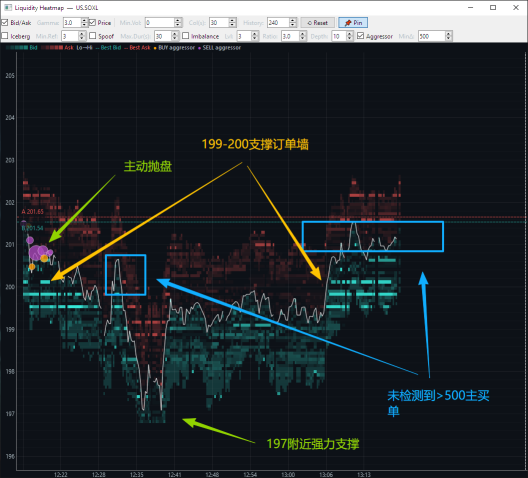Decrease History with its down arrow
The image size is (528, 478).
coord(293,25)
